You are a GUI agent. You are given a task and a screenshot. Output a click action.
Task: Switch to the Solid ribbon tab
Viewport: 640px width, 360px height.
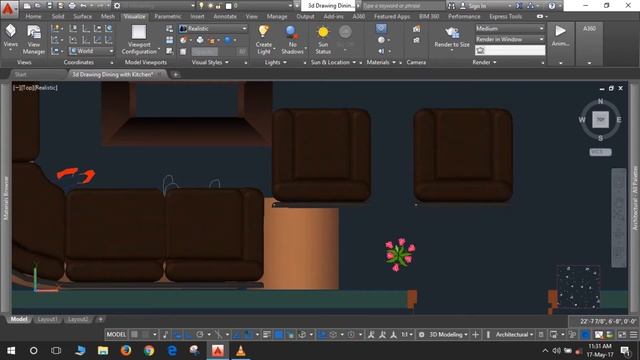[58, 17]
